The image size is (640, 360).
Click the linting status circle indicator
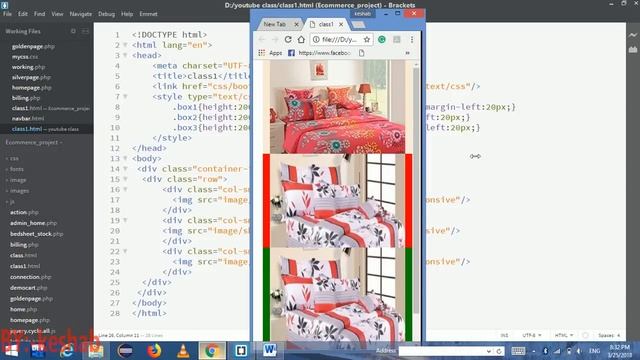585,335
